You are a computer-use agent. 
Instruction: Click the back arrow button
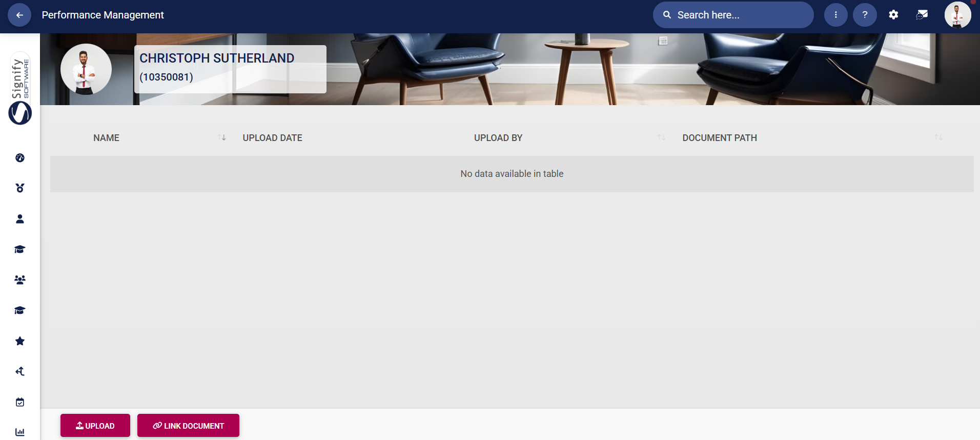(x=19, y=15)
